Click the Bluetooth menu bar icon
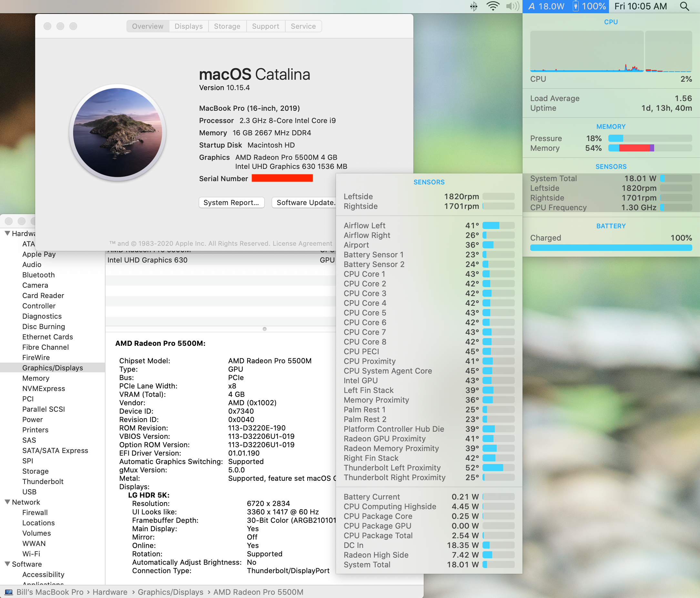The width and height of the screenshot is (700, 598). point(474,6)
